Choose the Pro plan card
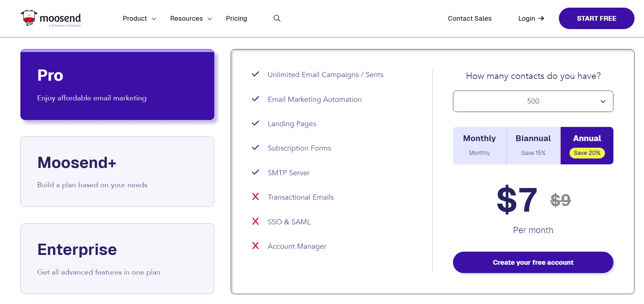The width and height of the screenshot is (644, 304). (x=117, y=85)
